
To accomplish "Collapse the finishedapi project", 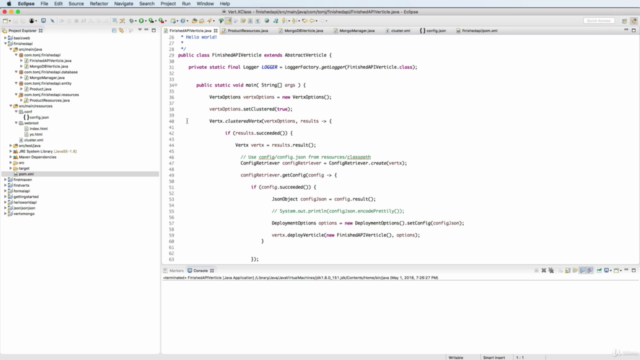I will pyautogui.click(x=5, y=44).
